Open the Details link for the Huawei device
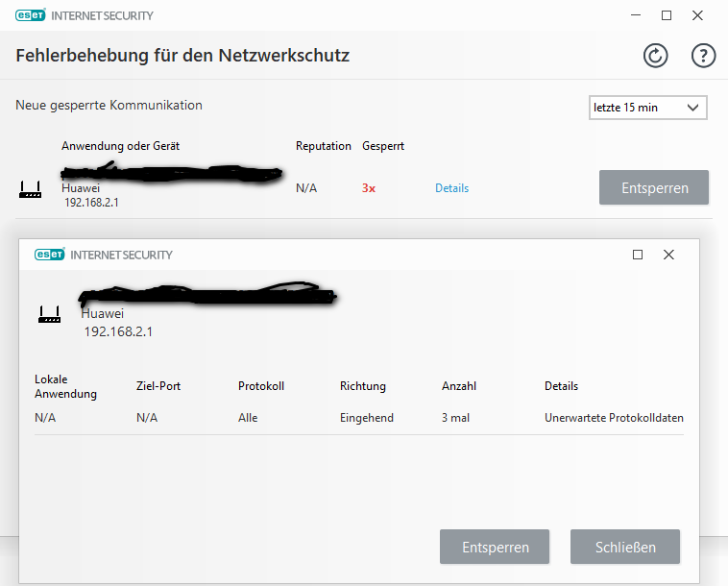728x586 pixels. click(451, 188)
